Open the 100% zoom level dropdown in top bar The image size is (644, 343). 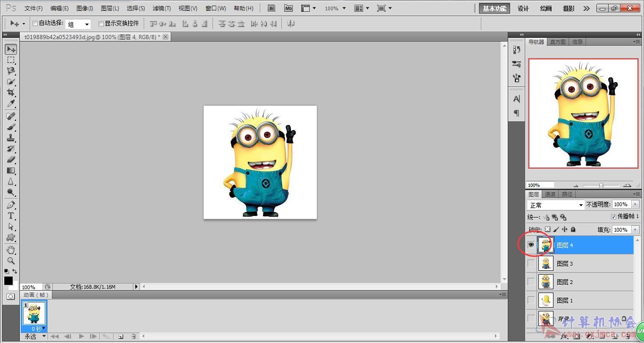click(x=335, y=8)
